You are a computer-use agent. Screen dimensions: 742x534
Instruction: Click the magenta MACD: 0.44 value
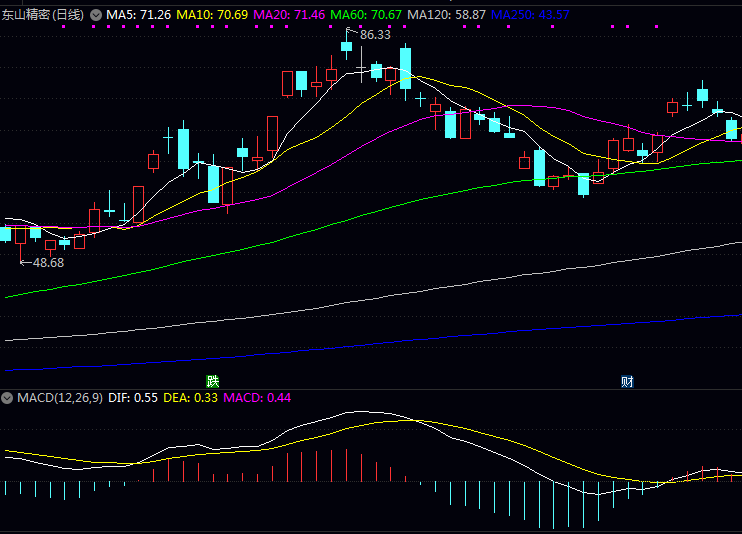[x=257, y=398]
